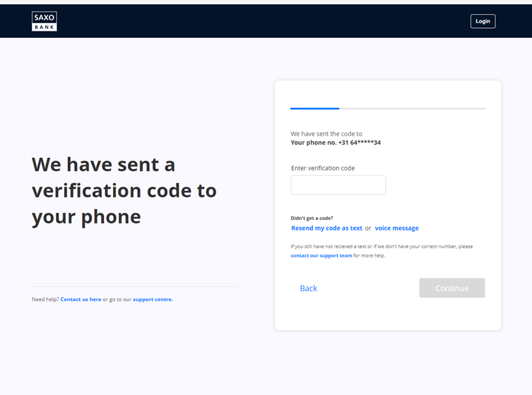Click the large 'We have sent a verification code' heading
Image resolution: width=532 pixels, height=395 pixels.
pyautogui.click(x=124, y=190)
